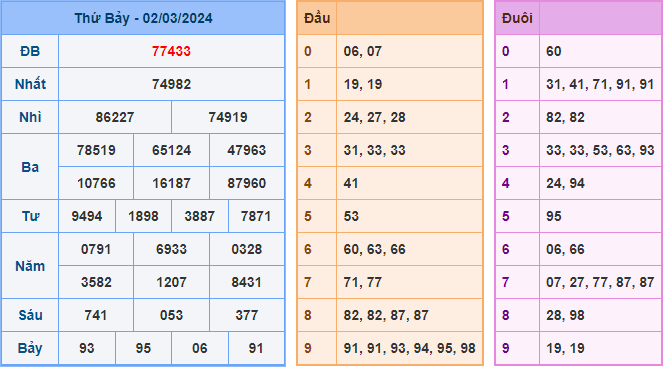Select Đầu row 4 value 41
Viewport: 664px width, 367px height.
[x=351, y=183]
